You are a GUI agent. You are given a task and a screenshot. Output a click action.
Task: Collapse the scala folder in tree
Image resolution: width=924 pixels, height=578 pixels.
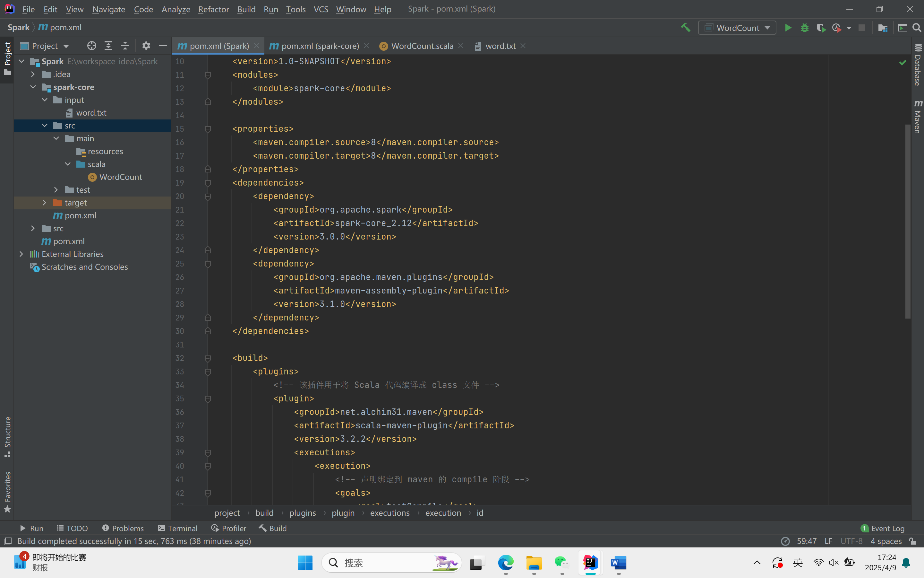pos(68,164)
